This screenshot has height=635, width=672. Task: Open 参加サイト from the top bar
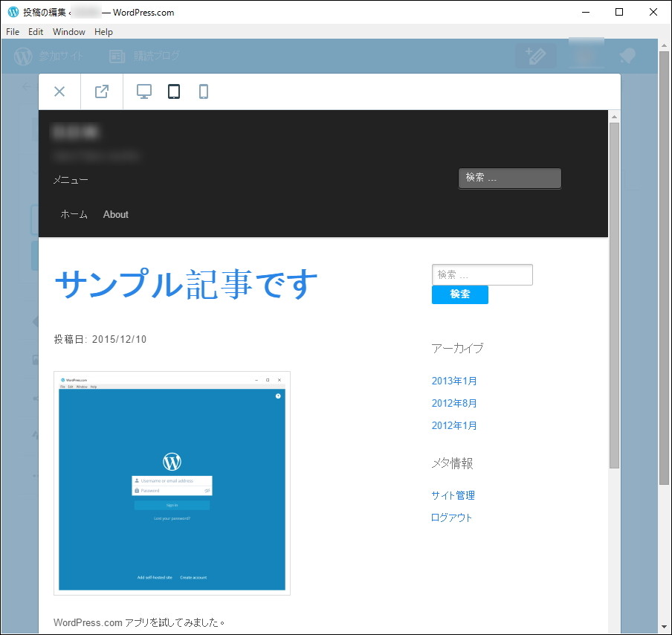pyautogui.click(x=63, y=56)
